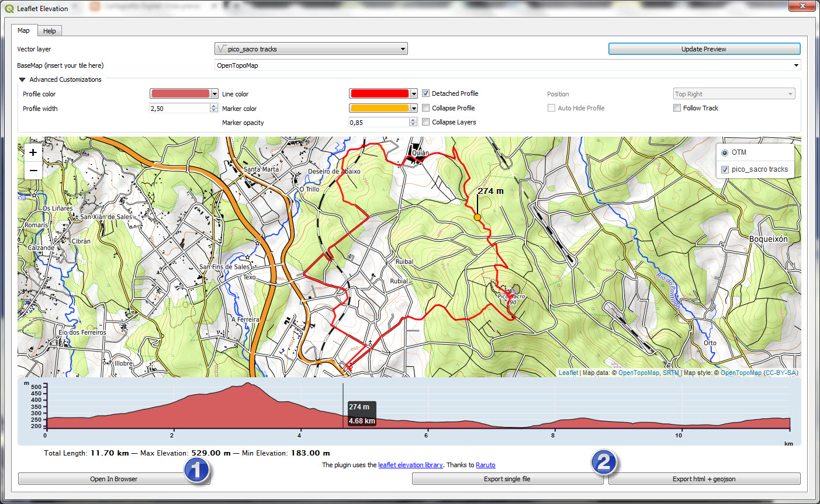Viewport: 820px width, 504px height.
Task: Pick the red Line color swatch
Action: [379, 94]
